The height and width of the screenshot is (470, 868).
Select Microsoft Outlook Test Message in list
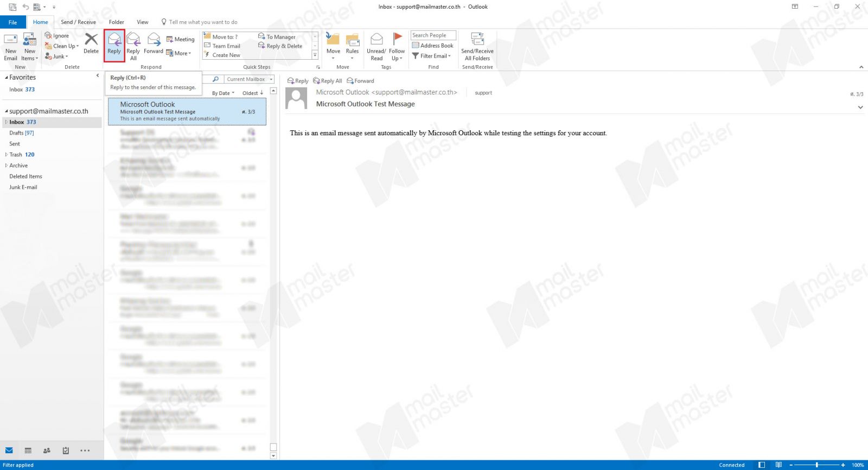[187, 111]
